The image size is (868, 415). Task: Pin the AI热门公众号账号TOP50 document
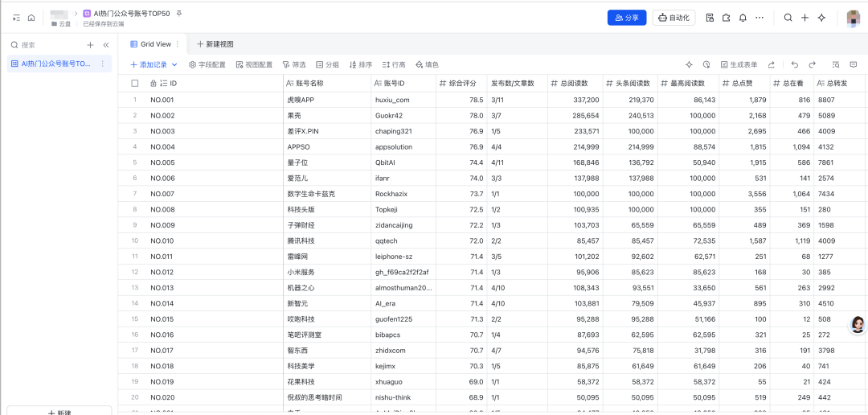[x=178, y=14]
